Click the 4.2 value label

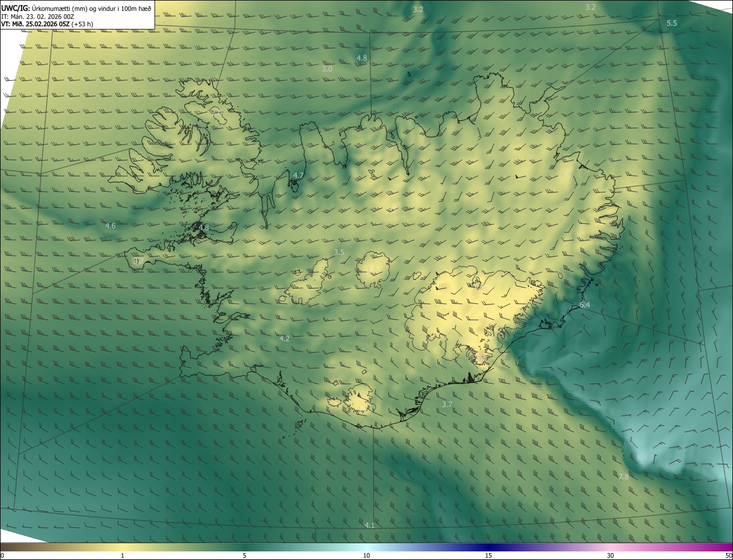tap(284, 338)
